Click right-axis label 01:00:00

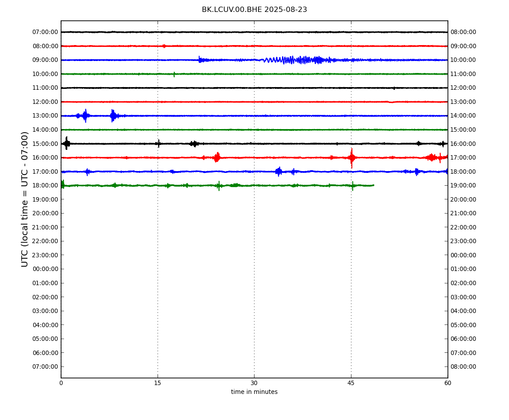pyautogui.click(x=463, y=269)
